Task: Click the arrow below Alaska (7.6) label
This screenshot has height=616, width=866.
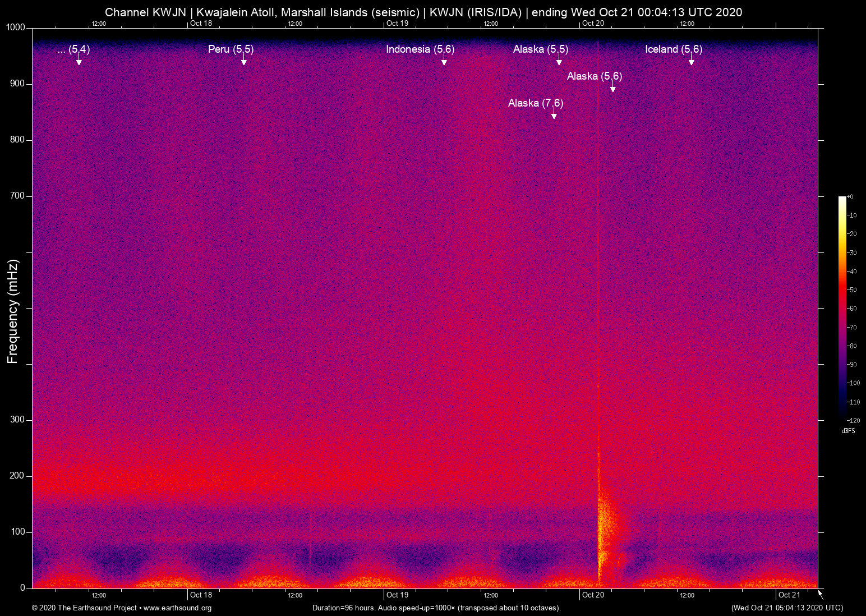Action: 554,115
